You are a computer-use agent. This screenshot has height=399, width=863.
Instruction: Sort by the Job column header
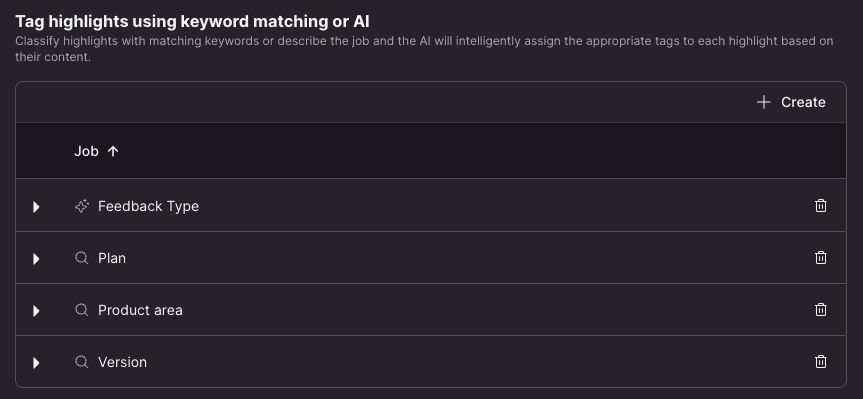[86, 151]
